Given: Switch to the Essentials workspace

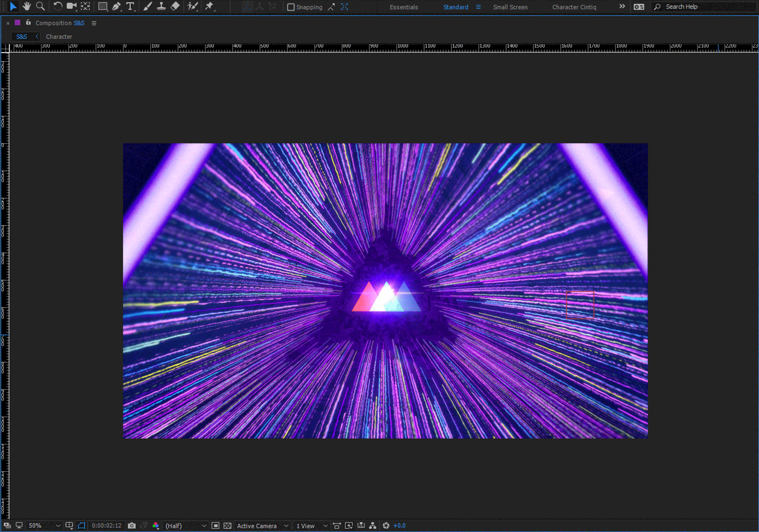Looking at the screenshot, I should [404, 7].
